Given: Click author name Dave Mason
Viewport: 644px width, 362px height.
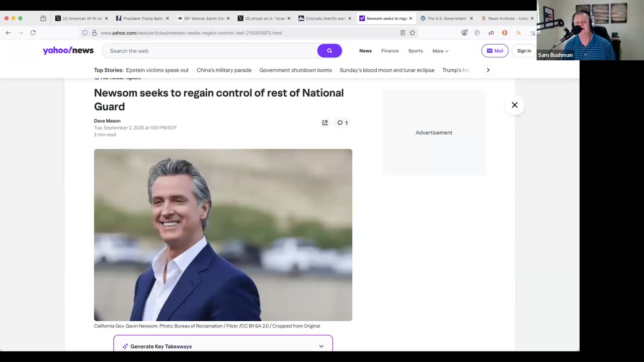Looking at the screenshot, I should pos(107,121).
